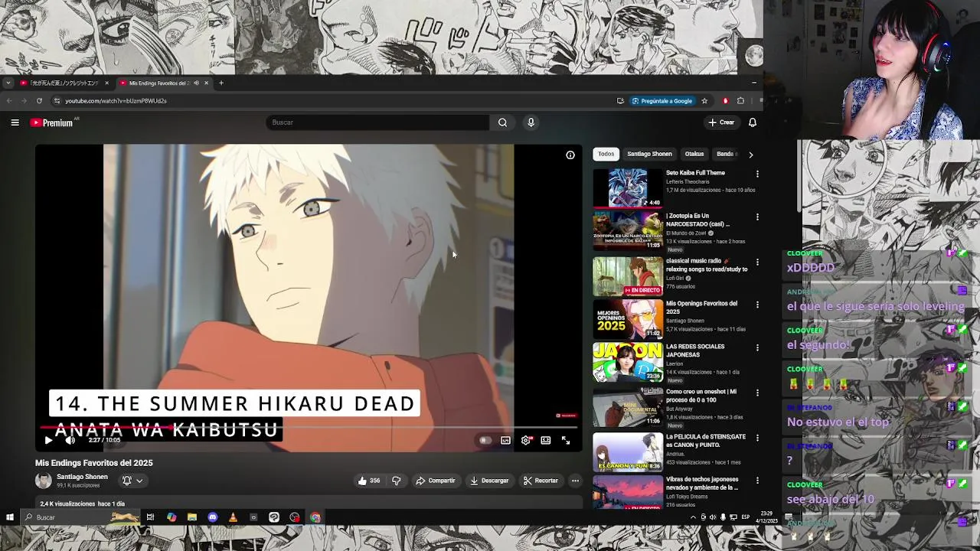Play the video with the play button
Viewport: 980px width, 551px height.
[48, 440]
